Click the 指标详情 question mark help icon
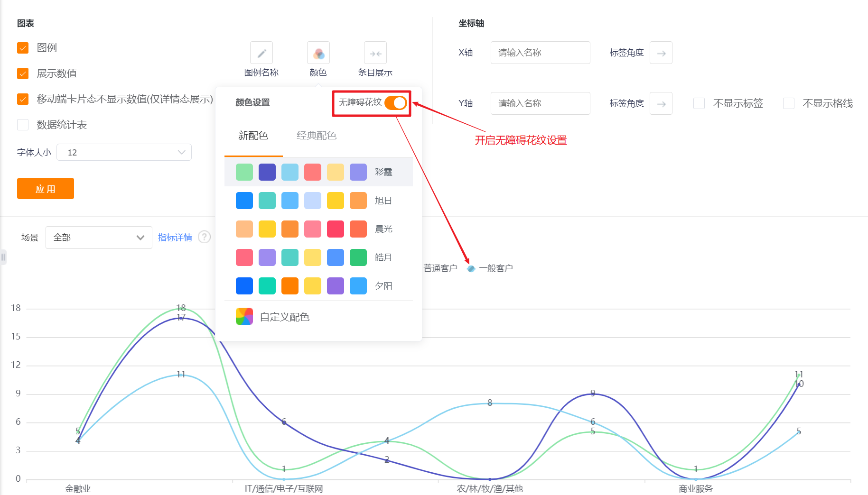Viewport: 868px width, 495px height. tap(204, 237)
